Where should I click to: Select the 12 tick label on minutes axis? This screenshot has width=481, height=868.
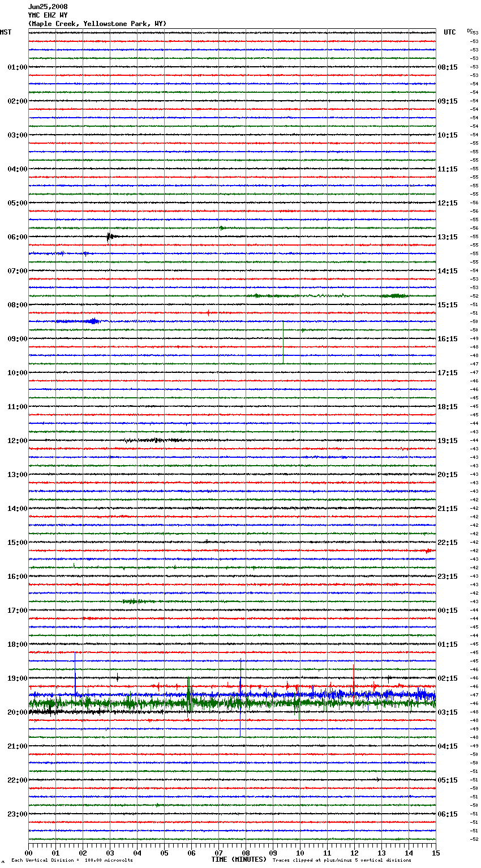pos(354,852)
